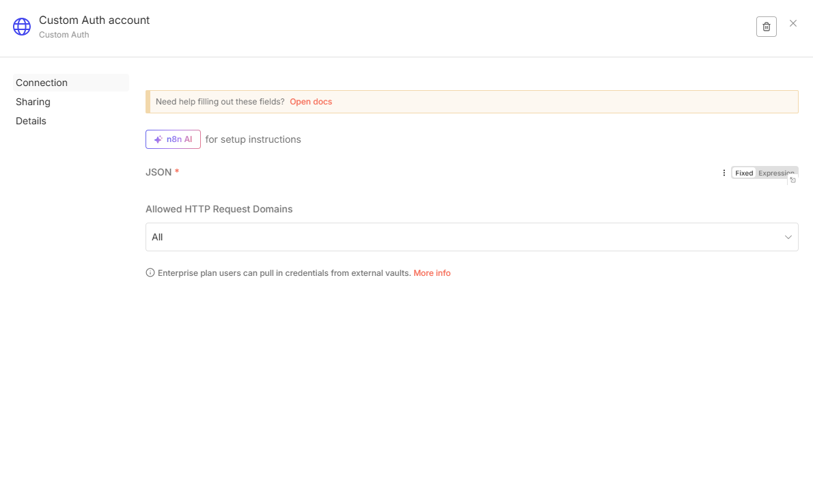Open the More info link

click(x=432, y=273)
